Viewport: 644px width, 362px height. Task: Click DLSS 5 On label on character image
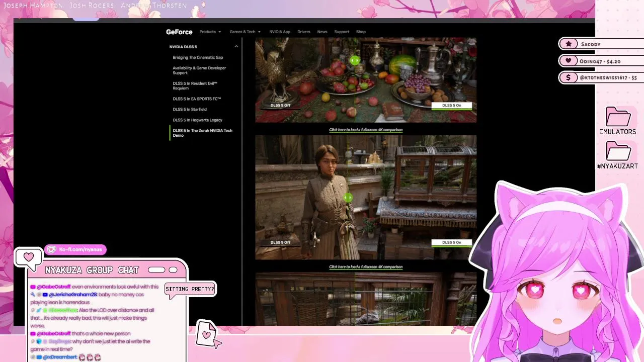[x=451, y=242]
